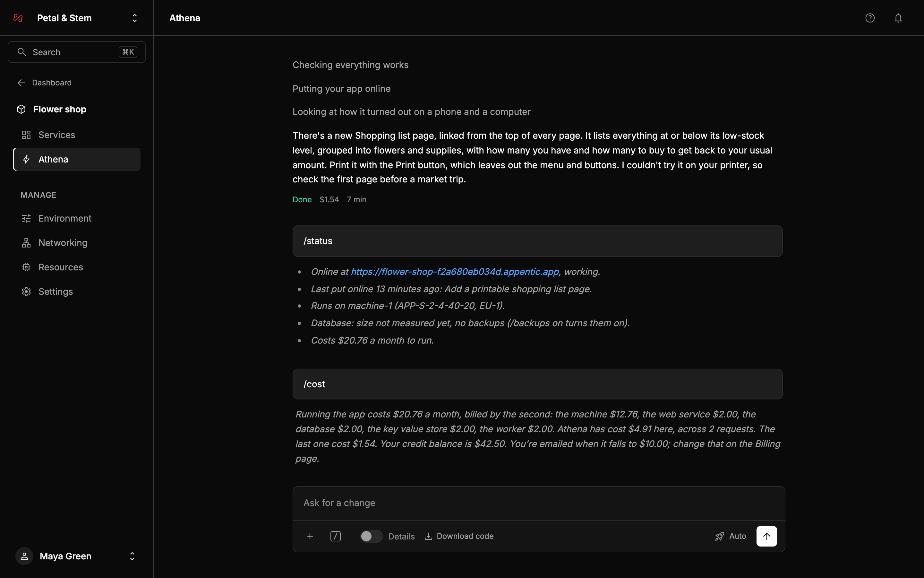Click the rocket icon beside Auto

pyautogui.click(x=719, y=536)
